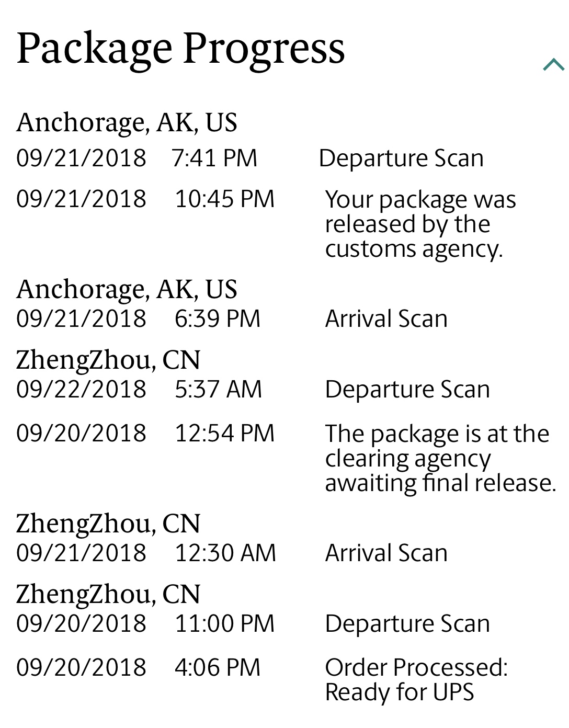Image resolution: width=569 pixels, height=728 pixels.
Task: Collapse the Package Progress section chevron
Action: 553,65
